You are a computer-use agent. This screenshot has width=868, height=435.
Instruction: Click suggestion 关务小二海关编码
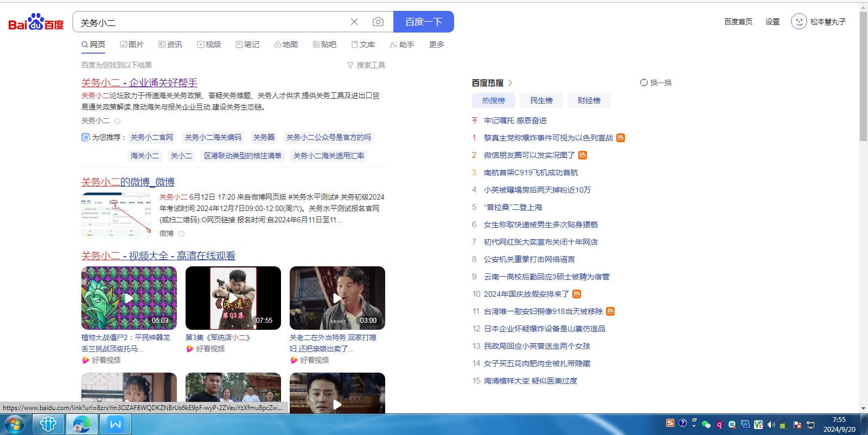213,138
